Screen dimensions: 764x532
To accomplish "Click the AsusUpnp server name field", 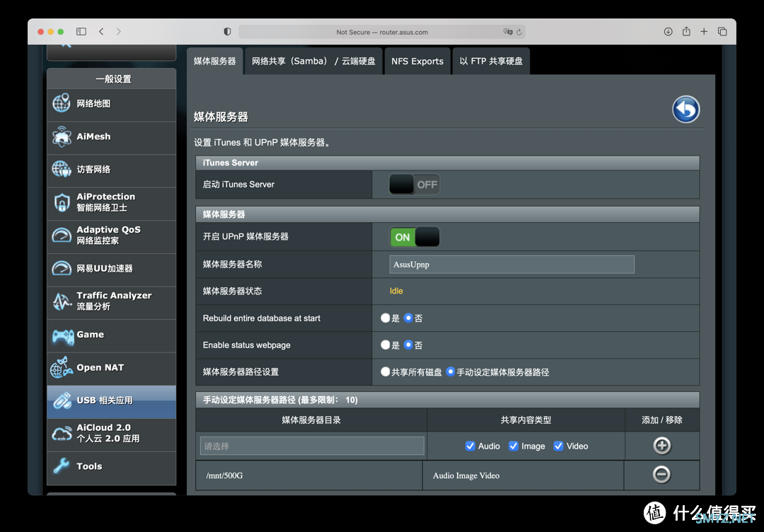I will coord(511,265).
